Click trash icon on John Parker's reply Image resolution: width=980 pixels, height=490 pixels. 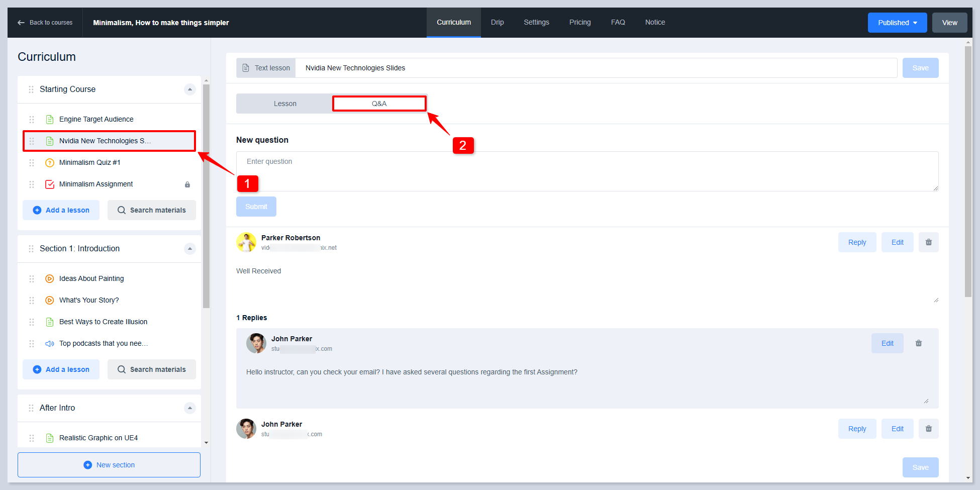click(918, 343)
